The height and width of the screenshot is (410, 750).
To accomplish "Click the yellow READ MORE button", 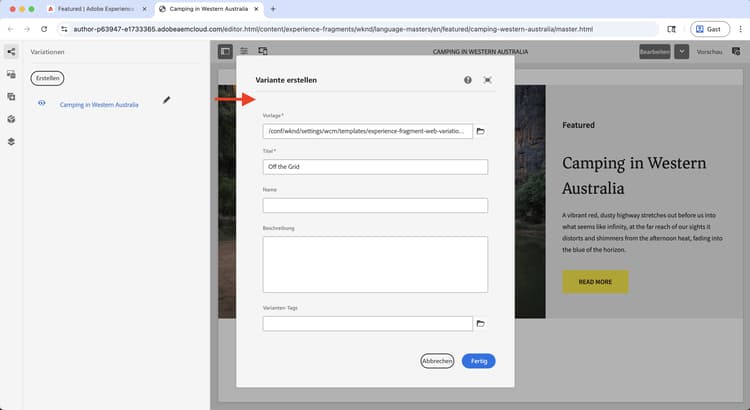I will pyautogui.click(x=595, y=282).
